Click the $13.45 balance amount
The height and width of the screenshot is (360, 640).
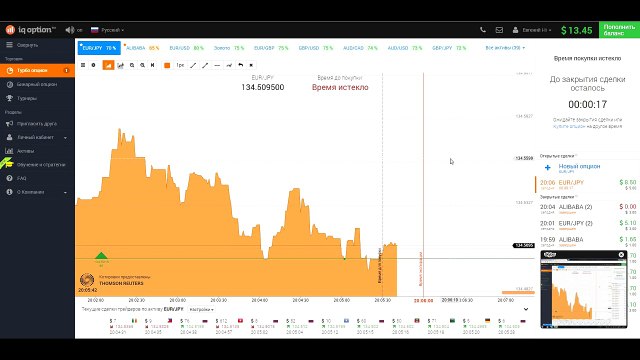point(576,30)
